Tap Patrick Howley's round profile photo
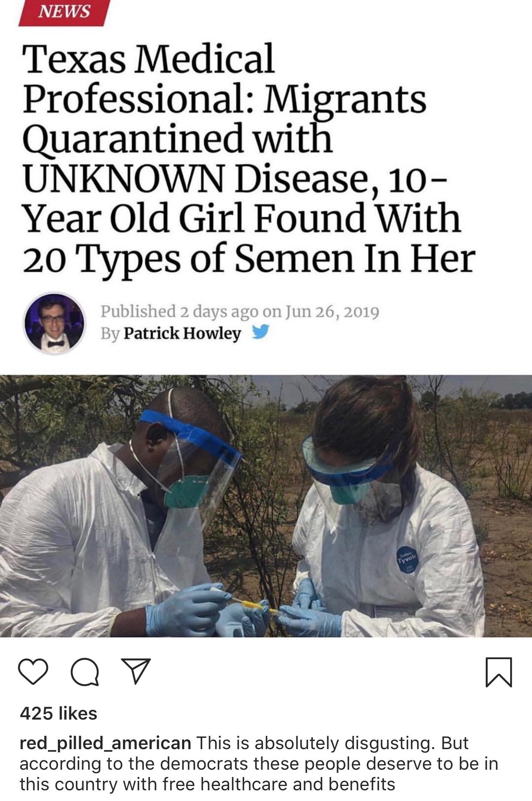Screen dimensions: 532x801 (54, 324)
